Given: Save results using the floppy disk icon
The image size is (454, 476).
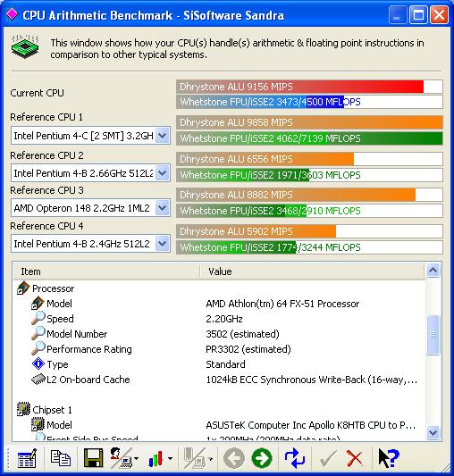Looking at the screenshot, I should coord(93,458).
